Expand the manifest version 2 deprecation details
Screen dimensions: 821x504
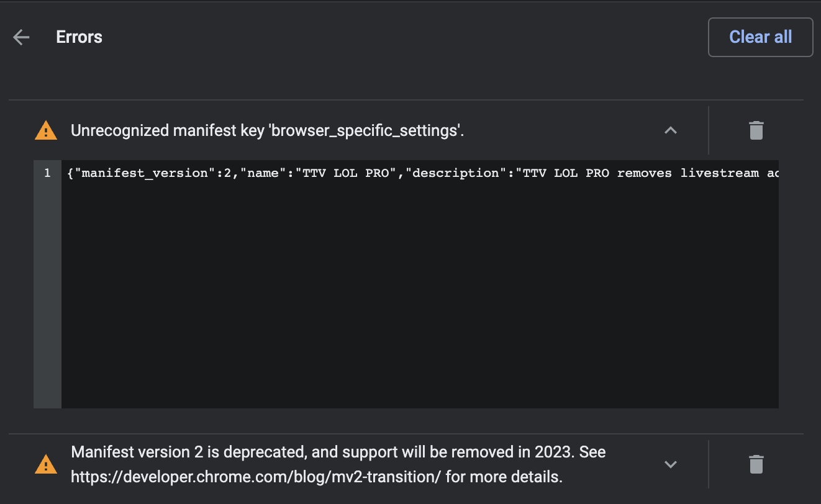pos(670,464)
